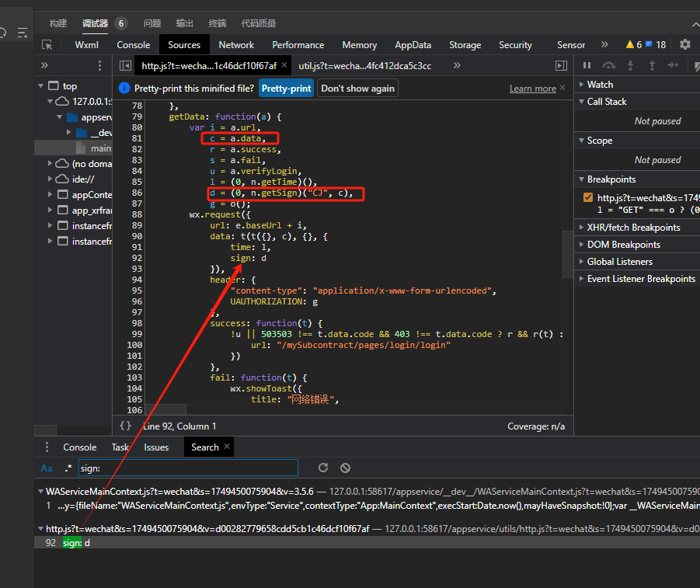This screenshot has height=588, width=700.
Task: Click the pretty-print braces icon
Action: (125, 426)
